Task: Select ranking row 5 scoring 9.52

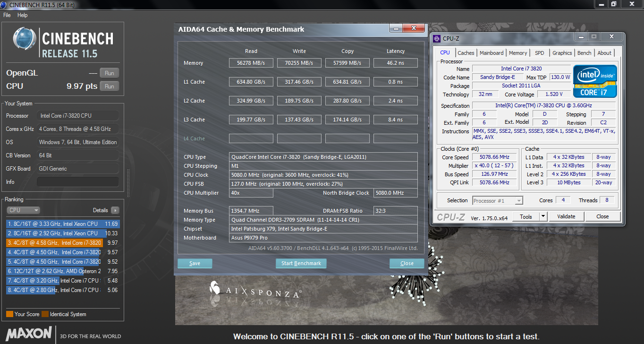Action: point(63,262)
